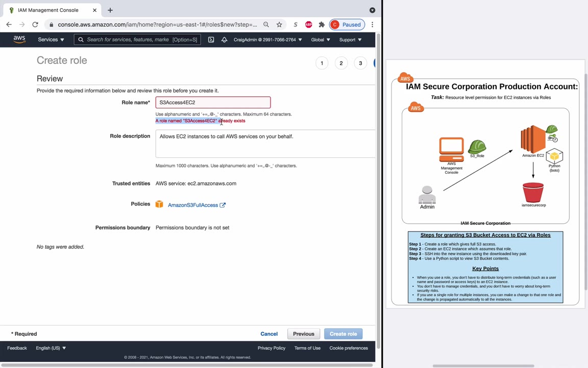Expand the Global region dropdown
Screen dimensions: 588x368
click(x=320, y=39)
